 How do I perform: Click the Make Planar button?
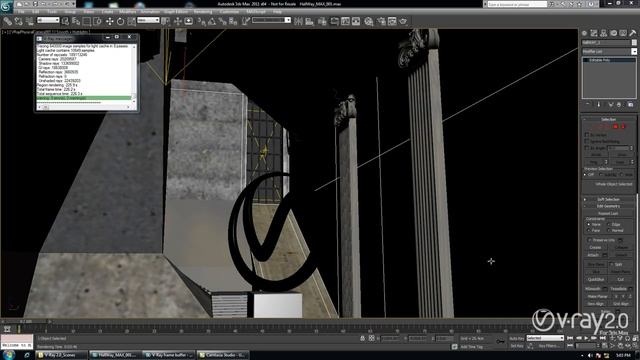pos(597,296)
